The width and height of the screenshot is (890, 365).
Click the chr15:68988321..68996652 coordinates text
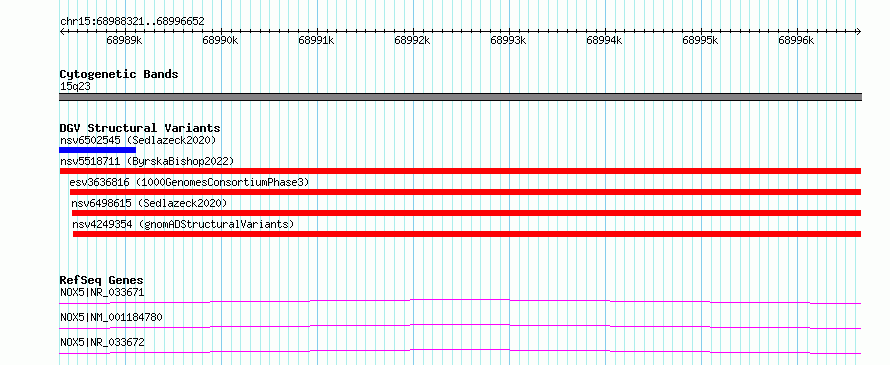coord(132,21)
